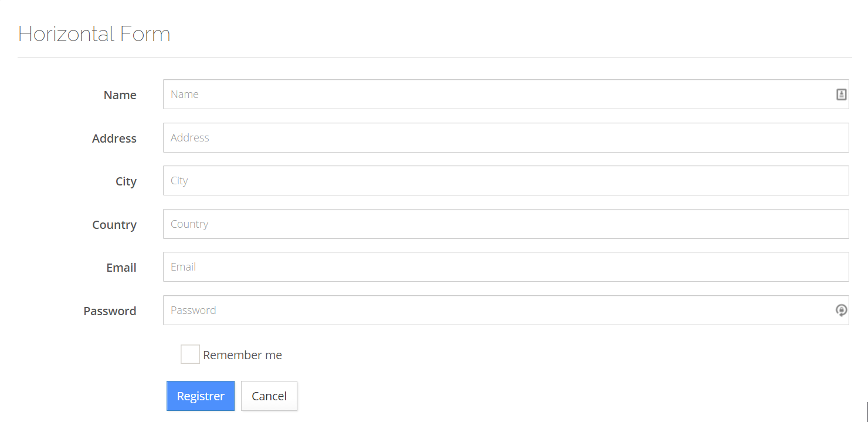Viewport: 868px width, 422px height.
Task: Click the divider line under the heading
Action: pos(434,57)
